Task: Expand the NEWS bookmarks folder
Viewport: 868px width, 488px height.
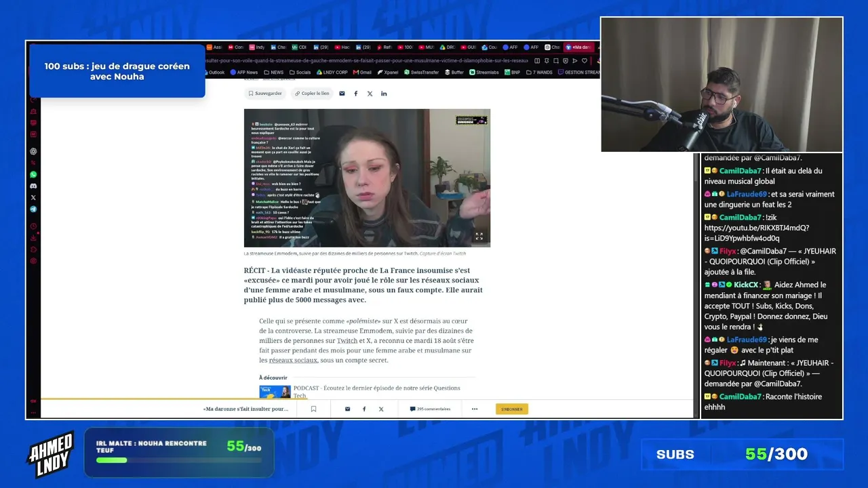Action: click(274, 72)
